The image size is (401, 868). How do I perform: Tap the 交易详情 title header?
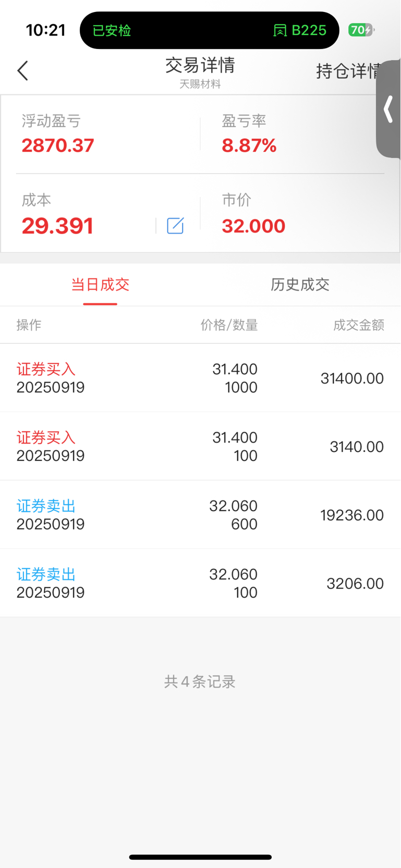[200, 66]
